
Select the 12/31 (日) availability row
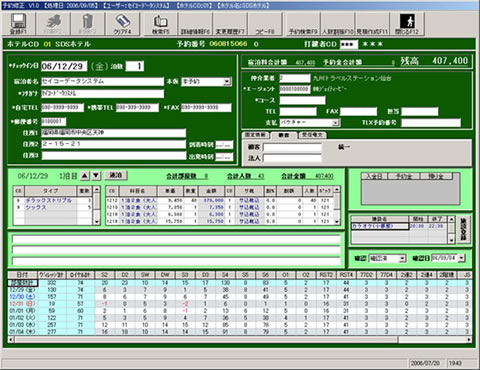[x=239, y=304]
